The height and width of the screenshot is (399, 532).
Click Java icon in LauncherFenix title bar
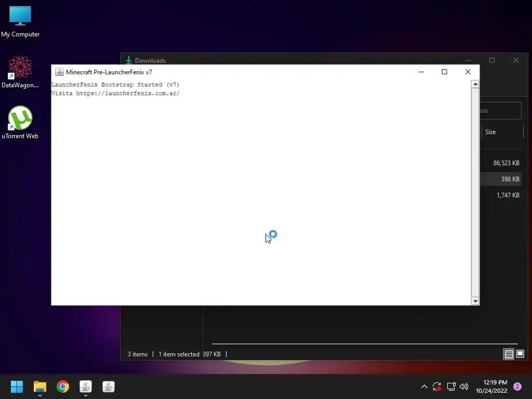[59, 72]
